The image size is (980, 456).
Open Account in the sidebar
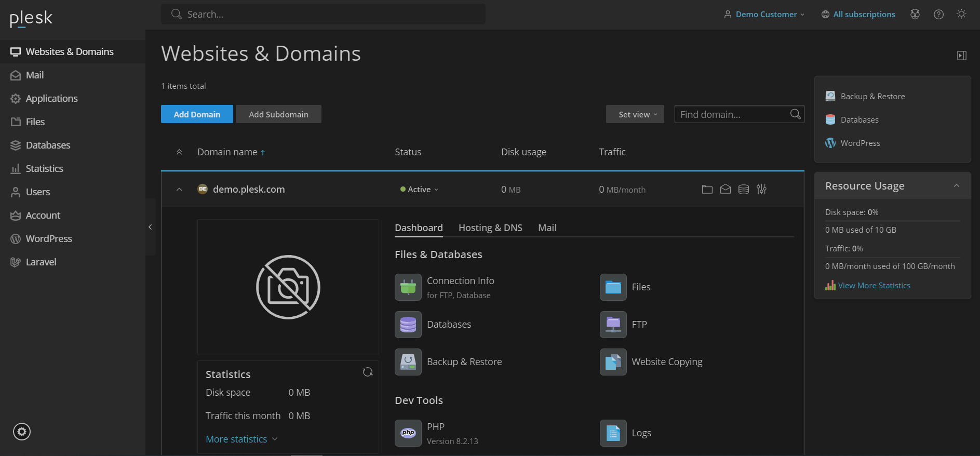[x=73, y=215]
